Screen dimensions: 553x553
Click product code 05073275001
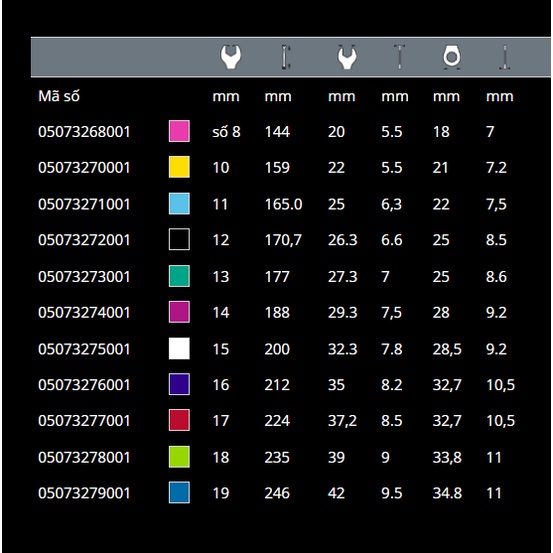tap(84, 349)
